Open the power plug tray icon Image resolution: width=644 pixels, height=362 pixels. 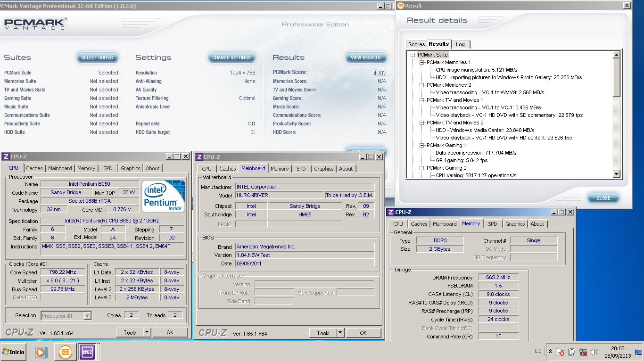tap(571, 352)
